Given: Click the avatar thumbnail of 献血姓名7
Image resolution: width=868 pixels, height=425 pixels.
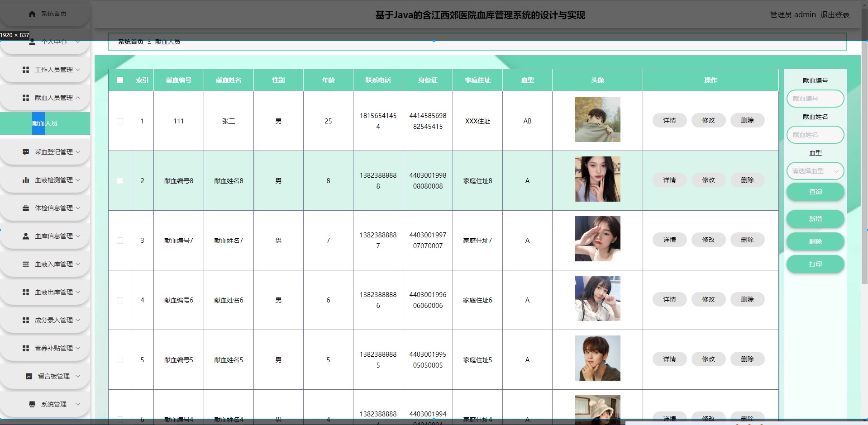Looking at the screenshot, I should [x=597, y=239].
